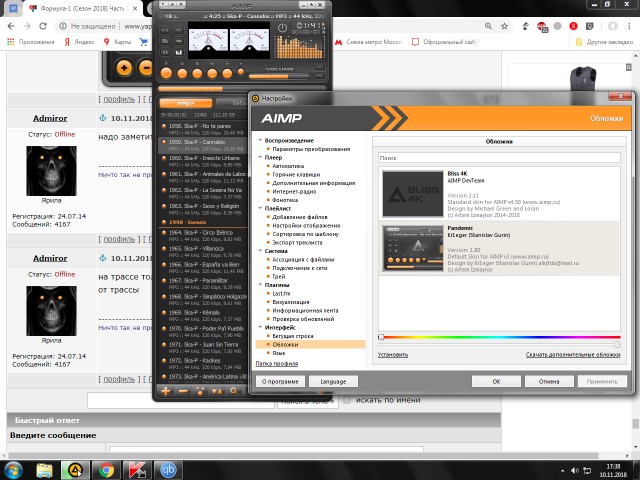Click the volume speaker icon in system tray

click(575, 471)
